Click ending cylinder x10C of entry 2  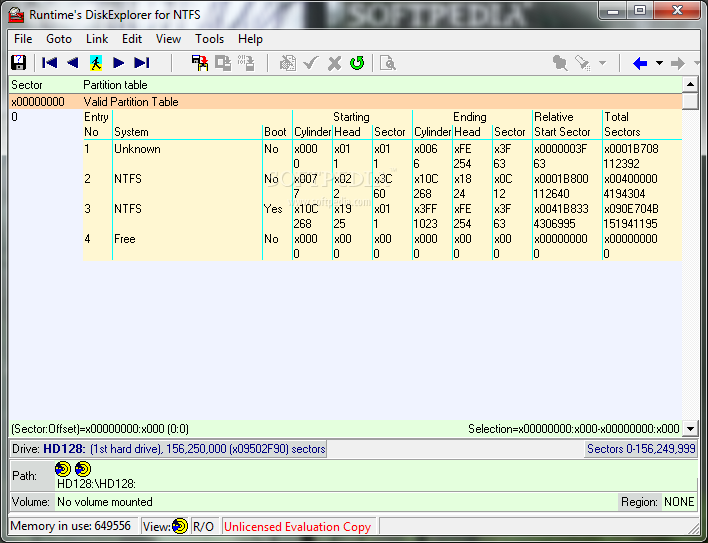tap(426, 179)
